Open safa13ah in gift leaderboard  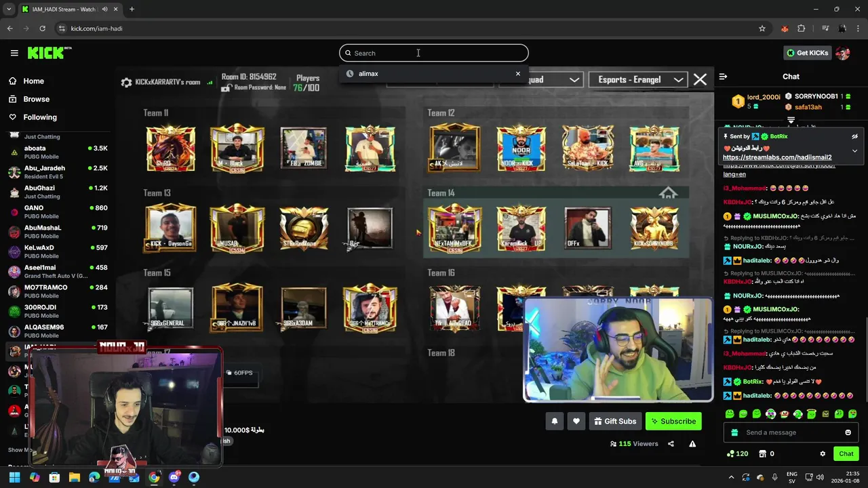click(x=808, y=107)
